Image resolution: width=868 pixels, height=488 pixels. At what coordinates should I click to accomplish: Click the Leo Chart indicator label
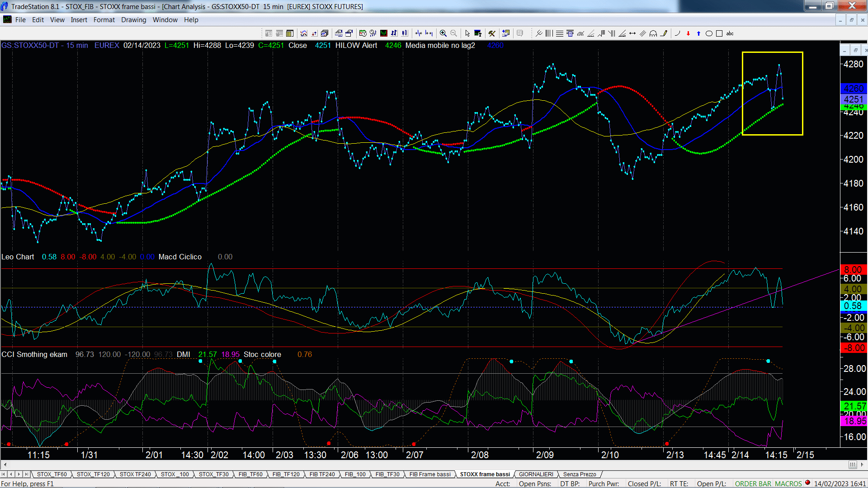coord(18,257)
